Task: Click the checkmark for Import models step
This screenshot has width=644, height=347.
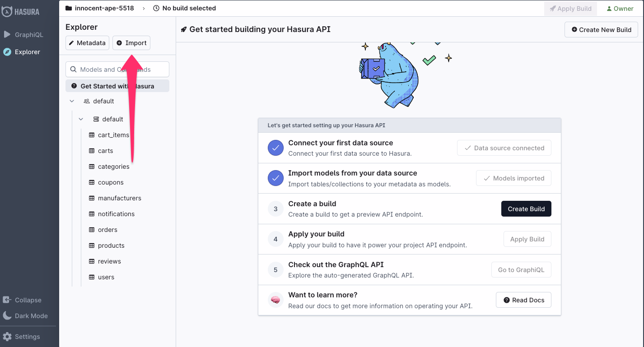Action: pyautogui.click(x=275, y=178)
